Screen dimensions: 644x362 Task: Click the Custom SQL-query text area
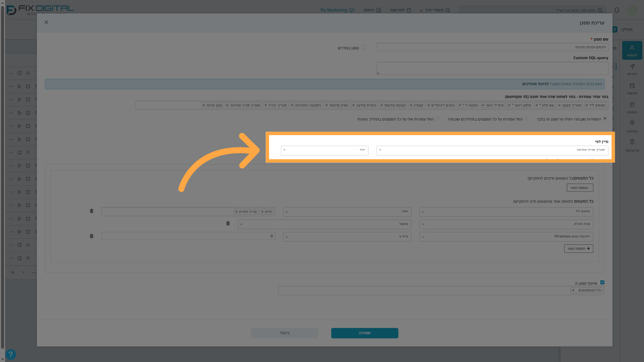pos(492,68)
